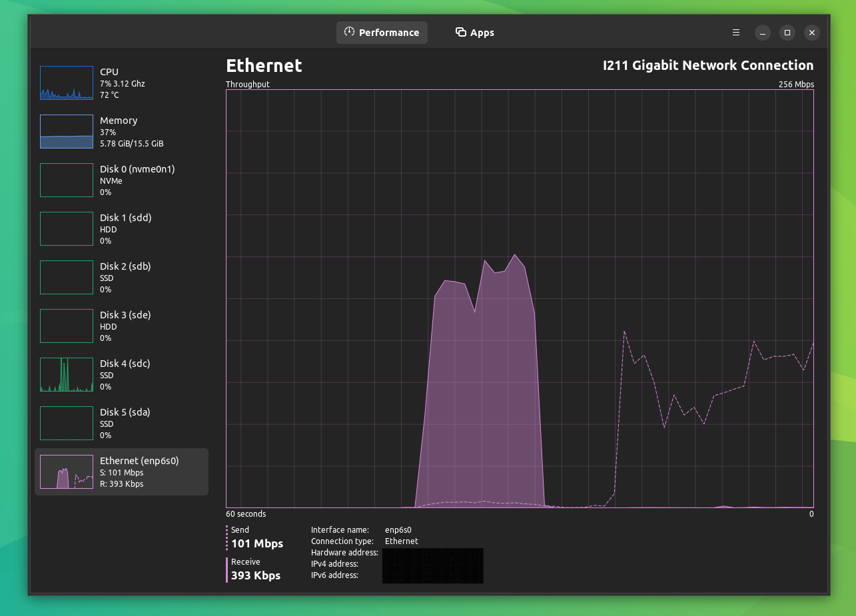Image resolution: width=856 pixels, height=616 pixels.
Task: Click the stacked-windows icon next to Apps
Action: click(x=460, y=32)
